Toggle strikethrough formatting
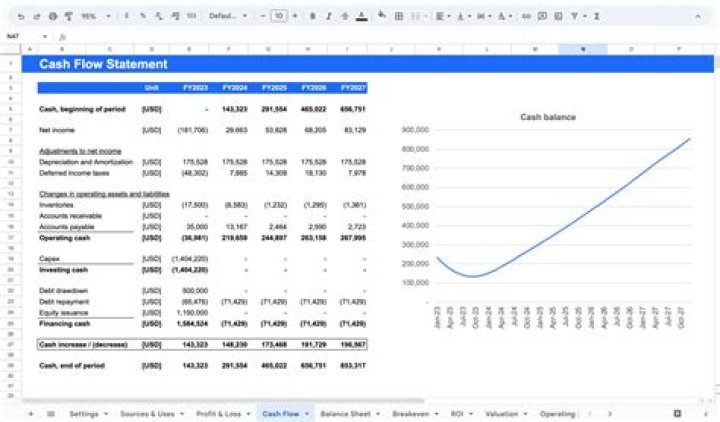The image size is (720, 422). pyautogui.click(x=345, y=16)
